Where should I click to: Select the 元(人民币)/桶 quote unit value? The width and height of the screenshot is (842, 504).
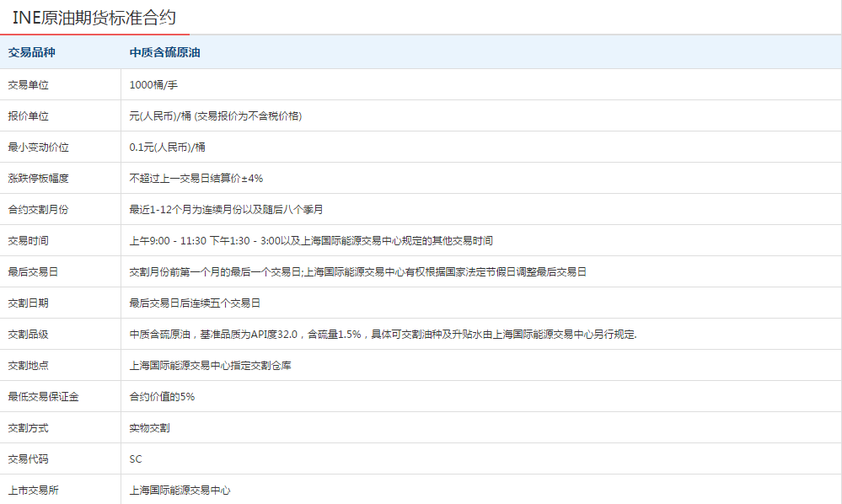(x=215, y=116)
